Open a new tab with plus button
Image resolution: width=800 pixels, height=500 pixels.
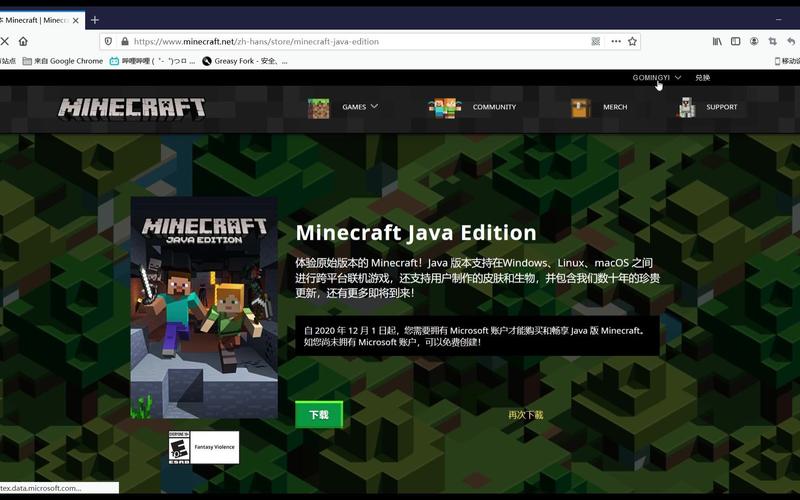tap(95, 20)
